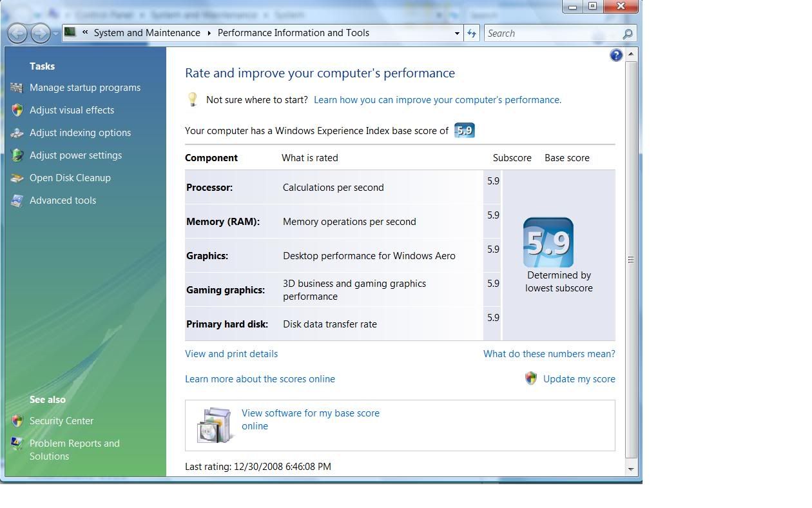The image size is (812, 508).
Task: Select the Memory (RAM) row label
Action: click(x=223, y=222)
